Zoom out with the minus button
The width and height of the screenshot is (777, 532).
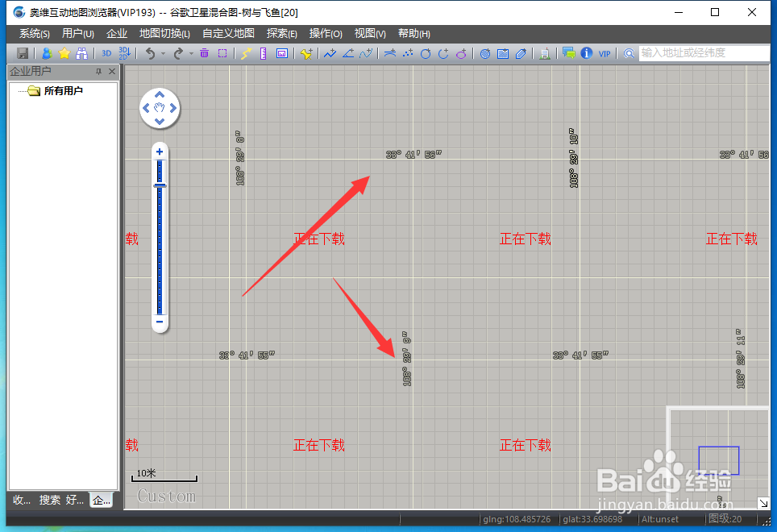point(160,322)
